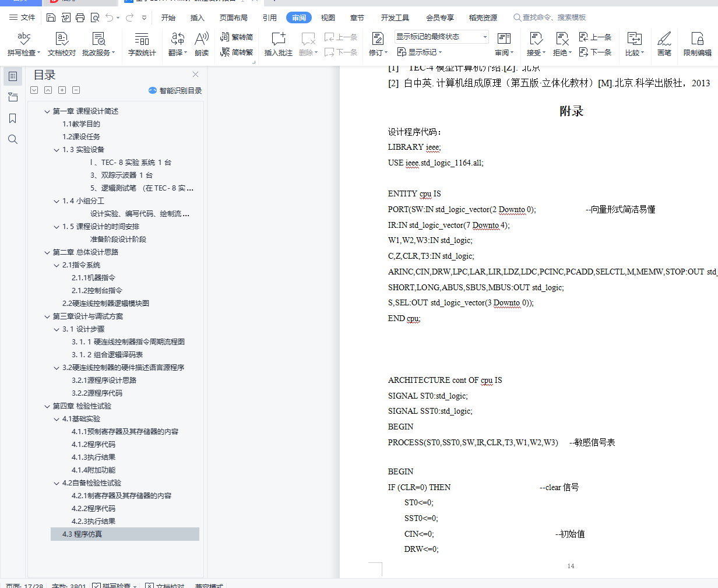This screenshot has width=718, height=588.
Task: Start the 朗读 read aloud tool
Action: tap(202, 44)
